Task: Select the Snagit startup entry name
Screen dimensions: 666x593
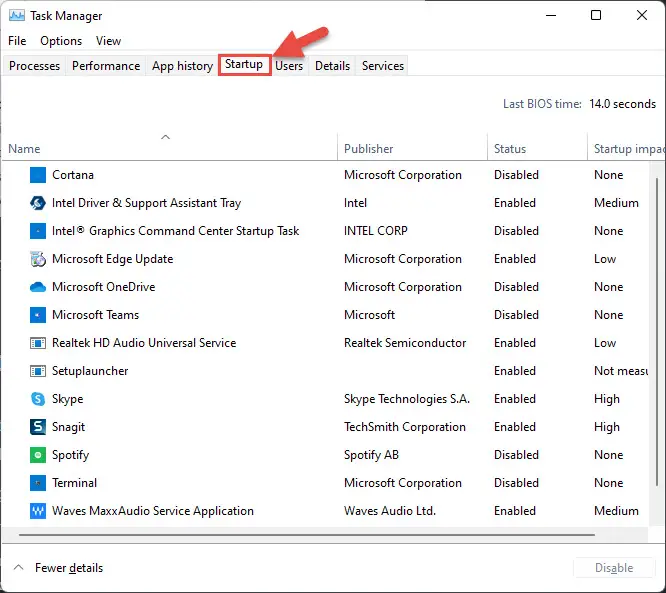Action: 68,427
